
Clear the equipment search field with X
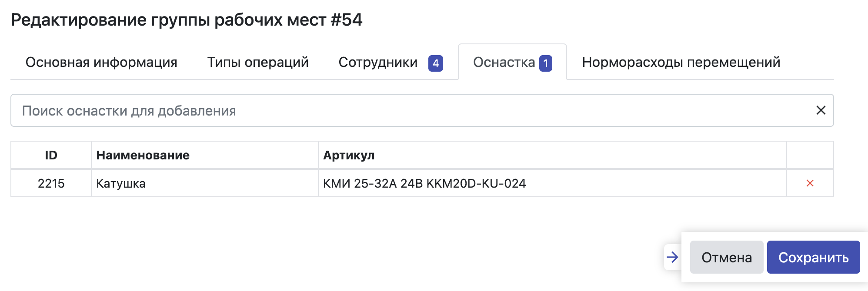tap(821, 110)
